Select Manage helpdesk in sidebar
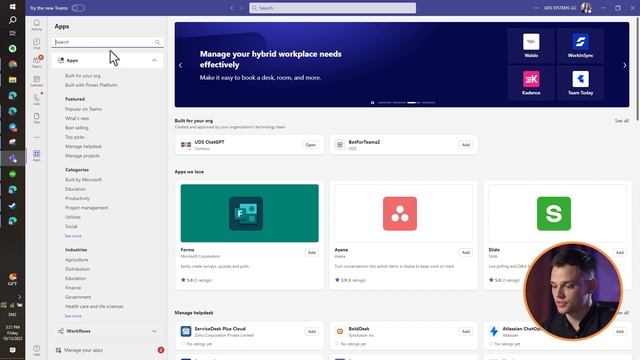The image size is (640, 360). [83, 147]
